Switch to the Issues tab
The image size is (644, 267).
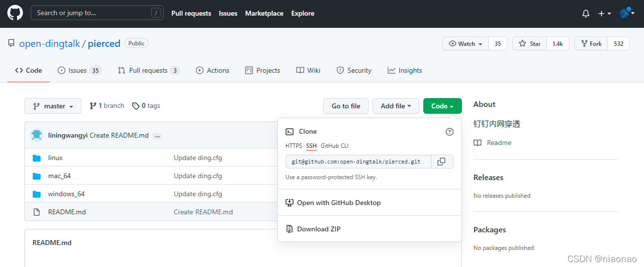point(79,70)
